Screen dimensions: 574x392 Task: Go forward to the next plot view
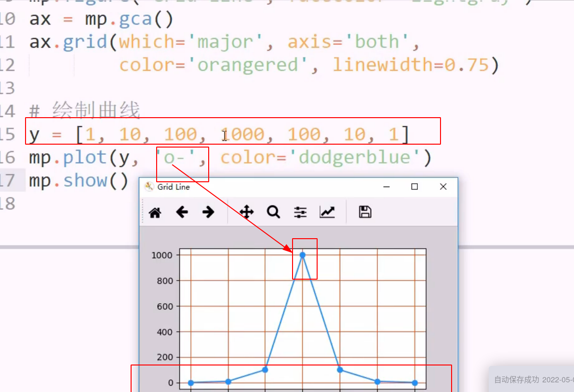(208, 212)
